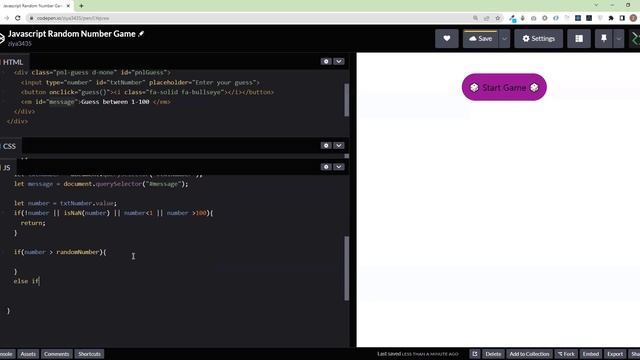Delete this pen

(x=493, y=354)
